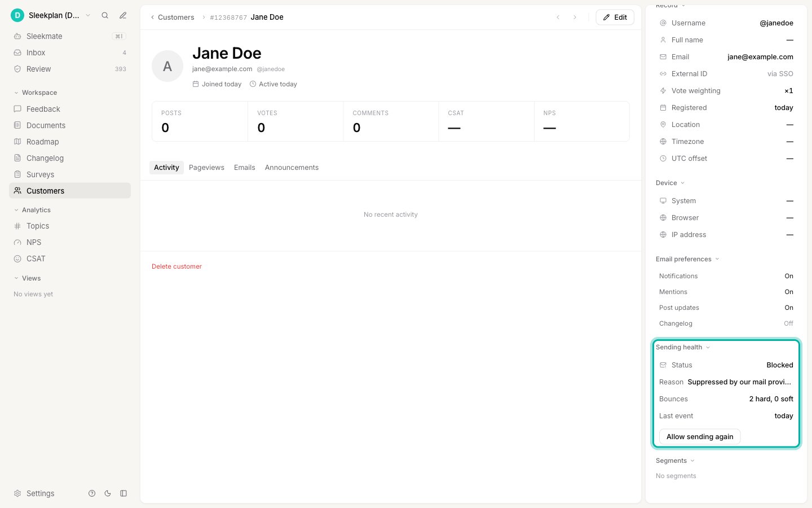The height and width of the screenshot is (508, 812).
Task: Open Settings at sidebar bottom
Action: pyautogui.click(x=34, y=493)
